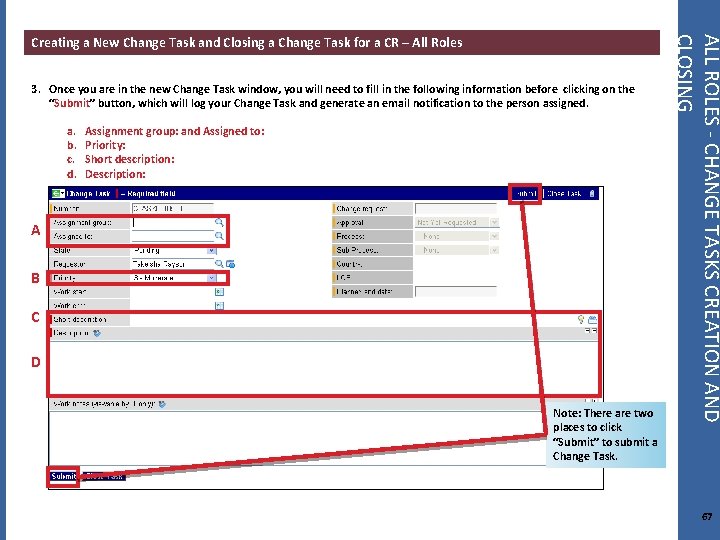Click the "Sub Process" field label

357,250
